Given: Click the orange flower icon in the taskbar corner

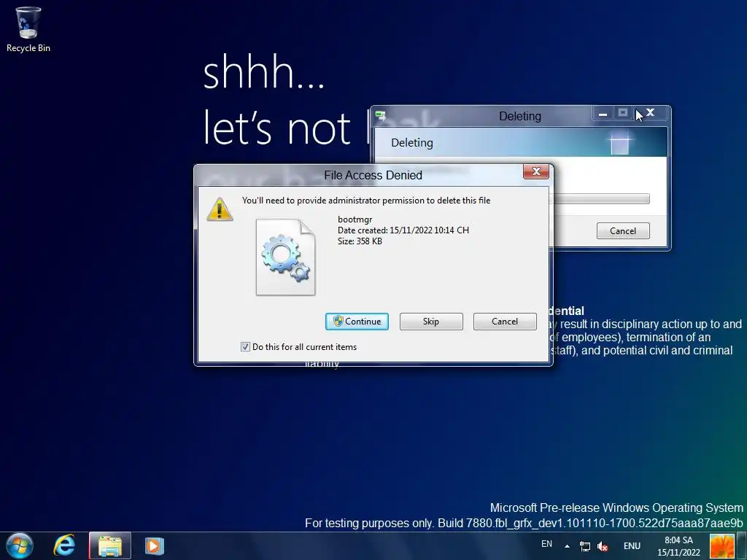Looking at the screenshot, I should [722, 546].
